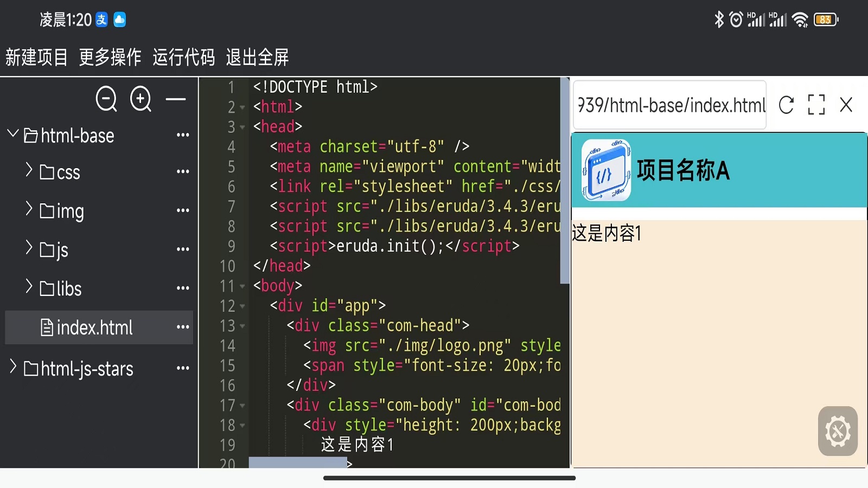This screenshot has height=488, width=868.
Task: Fold the html tag on line 2
Action: click(x=242, y=107)
